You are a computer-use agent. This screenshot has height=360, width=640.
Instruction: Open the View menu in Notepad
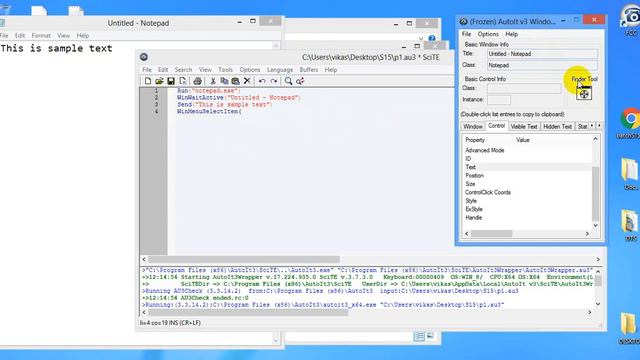click(63, 36)
